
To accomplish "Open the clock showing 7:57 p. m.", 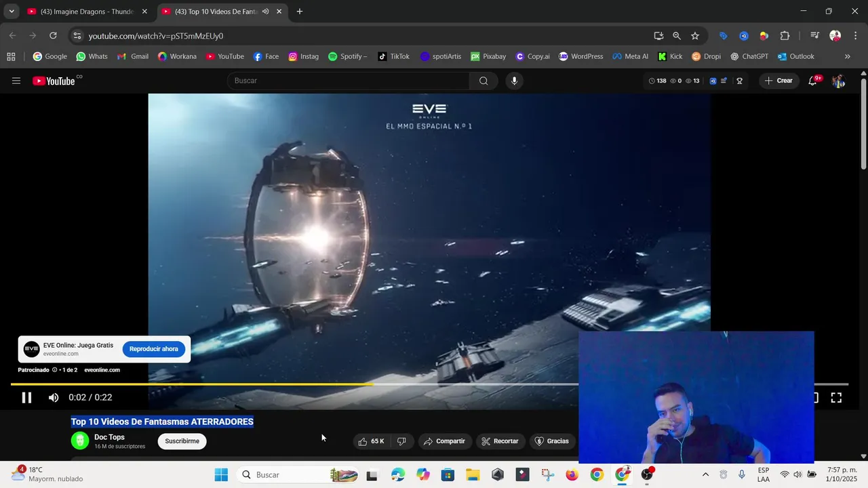I will [x=842, y=474].
